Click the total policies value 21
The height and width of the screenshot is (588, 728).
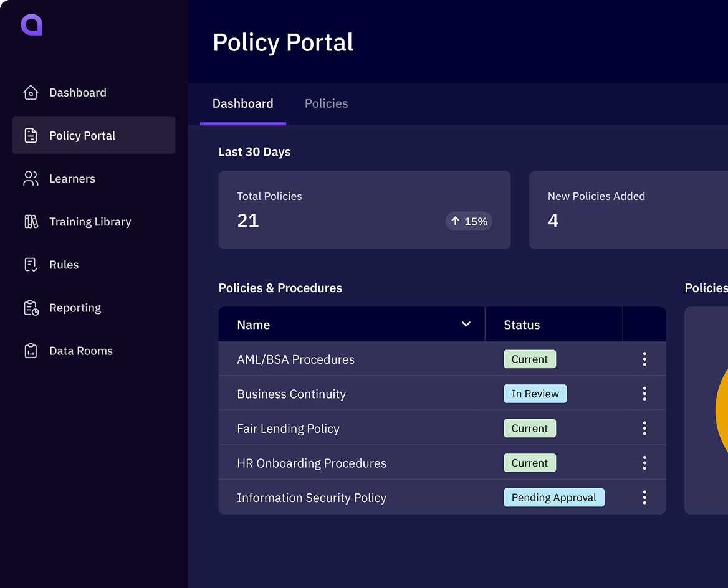click(248, 220)
